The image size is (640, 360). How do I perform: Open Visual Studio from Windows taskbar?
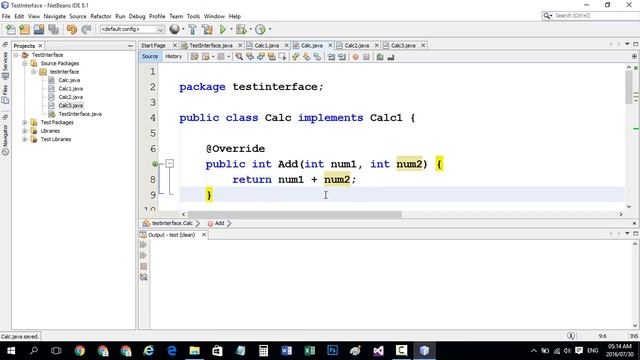click(x=378, y=351)
